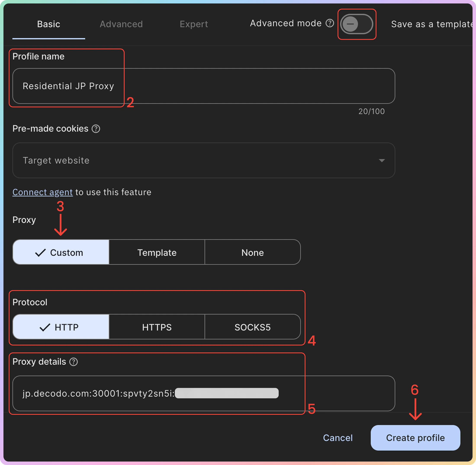The width and height of the screenshot is (476, 465).
Task: Select None proxy option
Action: (x=252, y=252)
